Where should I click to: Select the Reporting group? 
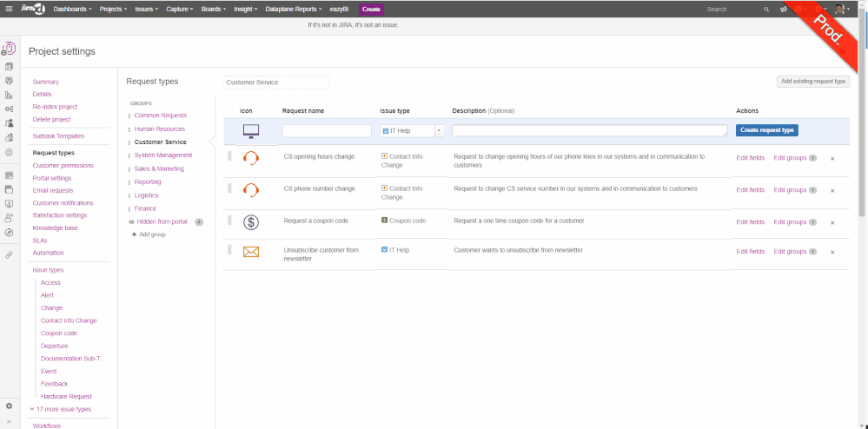(x=148, y=182)
